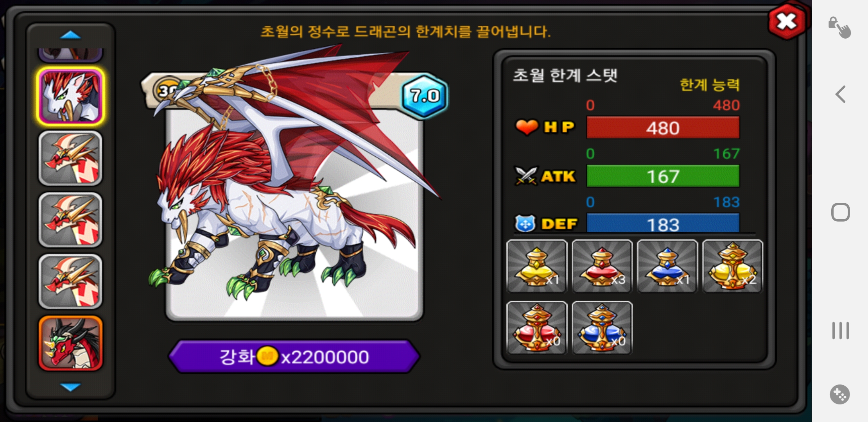Select the large blue essence potion x0
The image size is (868, 422).
click(x=602, y=328)
